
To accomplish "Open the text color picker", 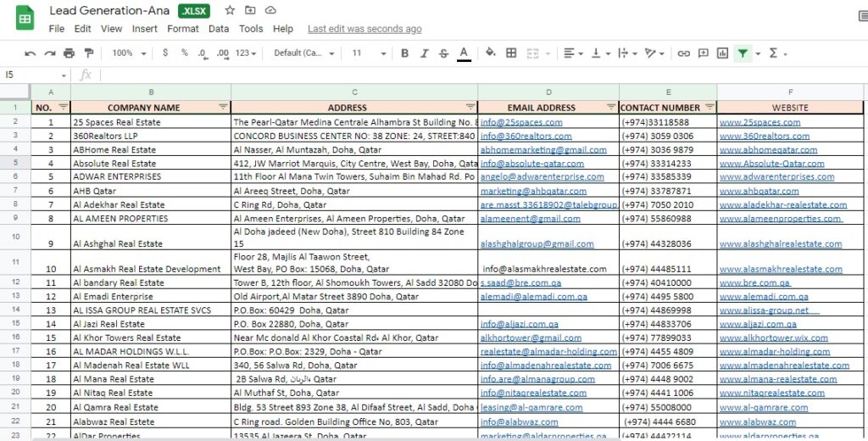I will point(464,53).
